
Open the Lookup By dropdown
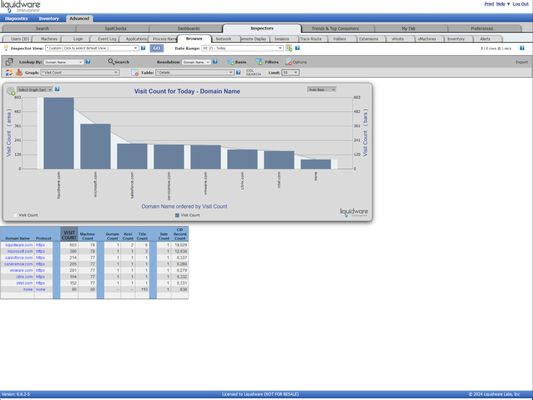click(x=64, y=62)
